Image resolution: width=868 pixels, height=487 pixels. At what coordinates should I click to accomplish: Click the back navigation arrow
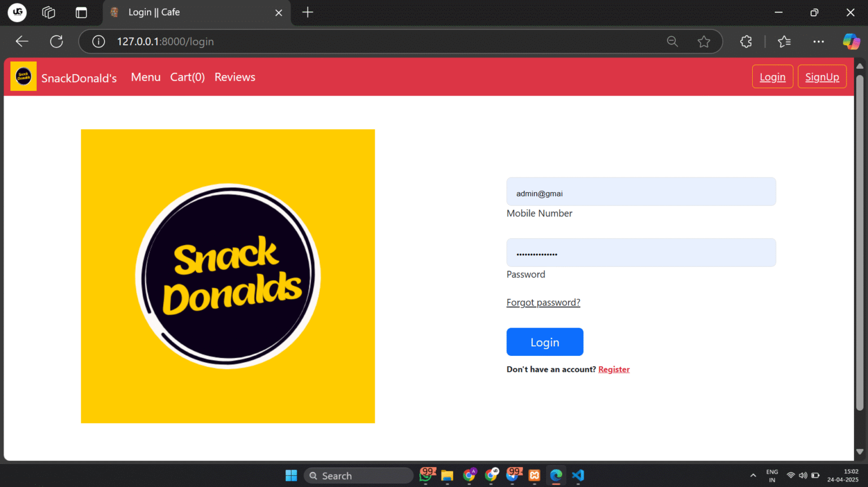point(21,41)
